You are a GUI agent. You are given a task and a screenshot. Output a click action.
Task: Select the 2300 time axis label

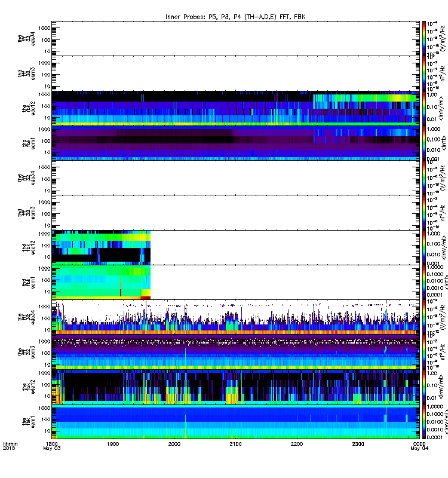pyautogui.click(x=358, y=444)
